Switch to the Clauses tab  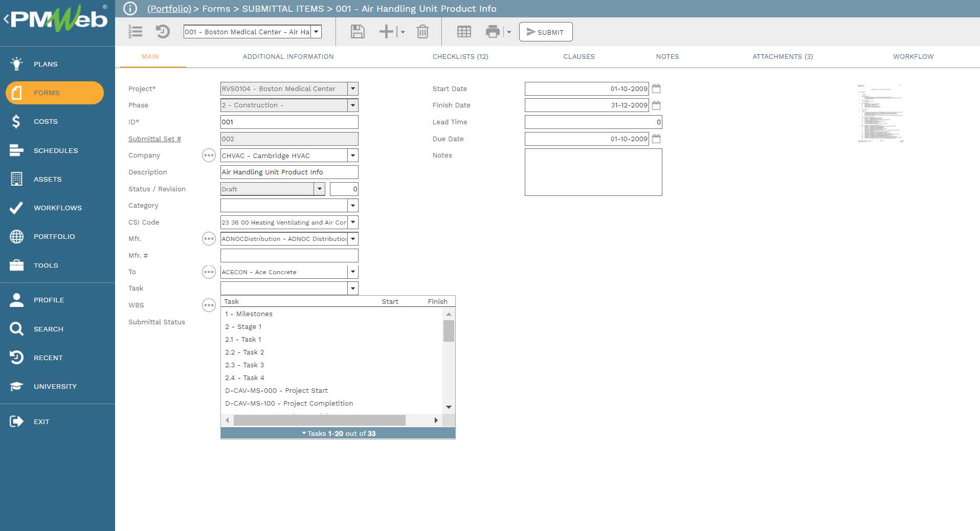579,57
